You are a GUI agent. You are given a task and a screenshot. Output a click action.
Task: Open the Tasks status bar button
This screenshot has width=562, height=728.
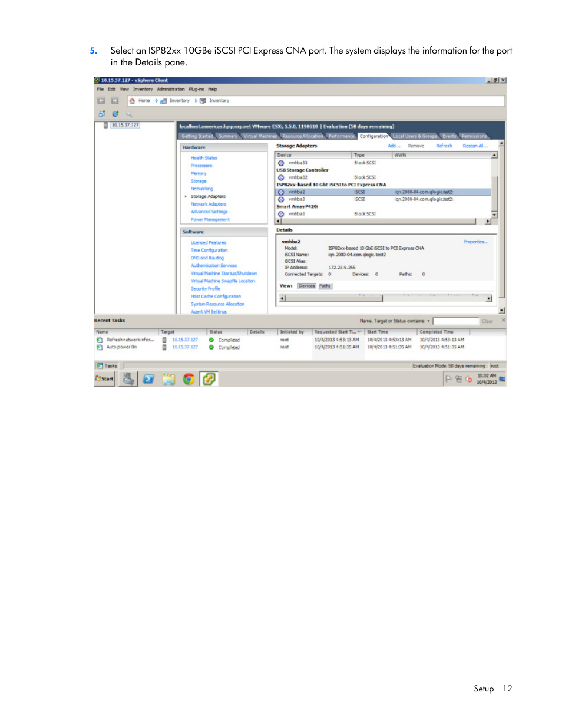(108, 366)
